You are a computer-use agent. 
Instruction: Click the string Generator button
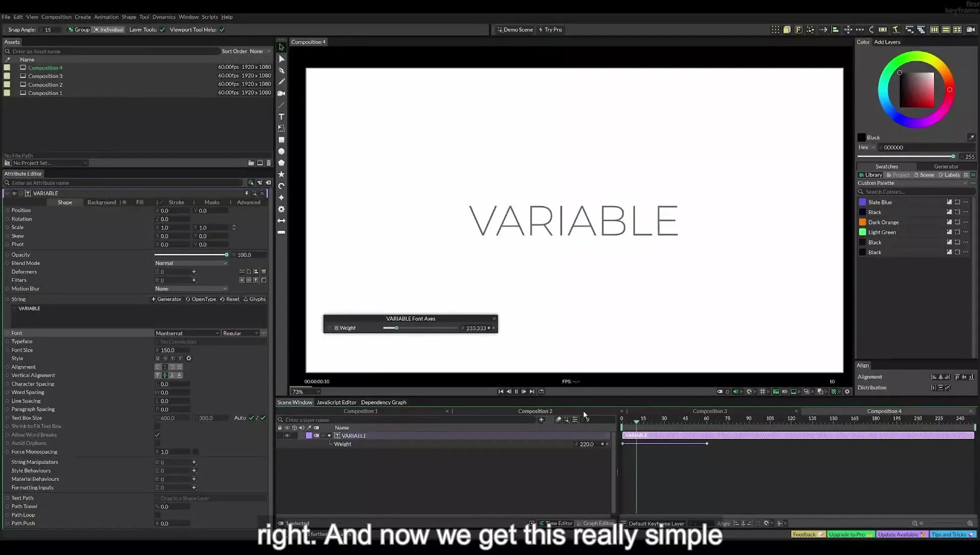[x=166, y=299]
